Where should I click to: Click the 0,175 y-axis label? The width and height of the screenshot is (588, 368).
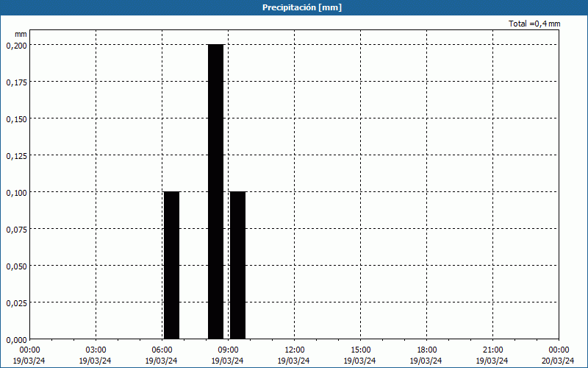coord(16,82)
